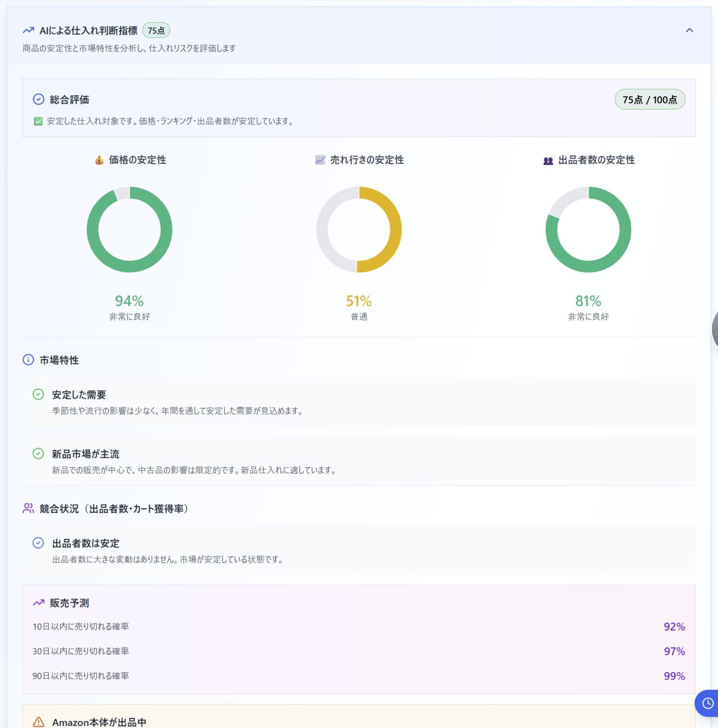The width and height of the screenshot is (718, 728).
Task: Click the 75点 score badge in header
Action: pos(156,31)
